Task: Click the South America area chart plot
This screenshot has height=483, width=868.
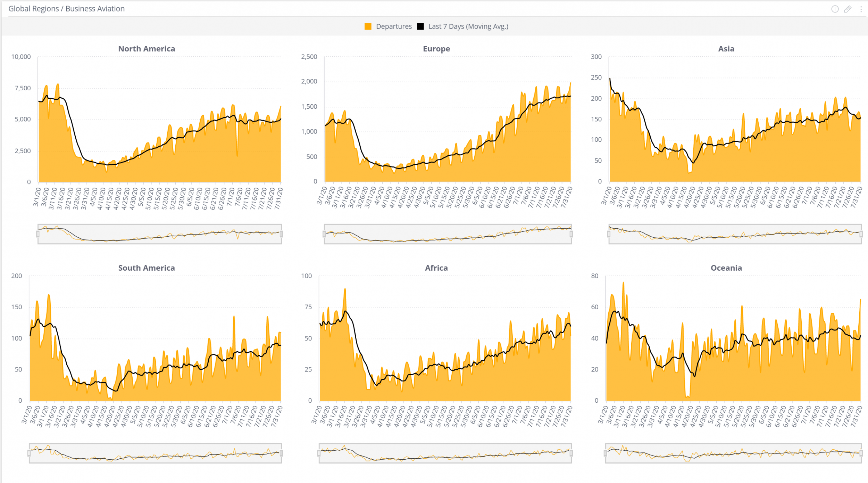Action: [x=156, y=338]
